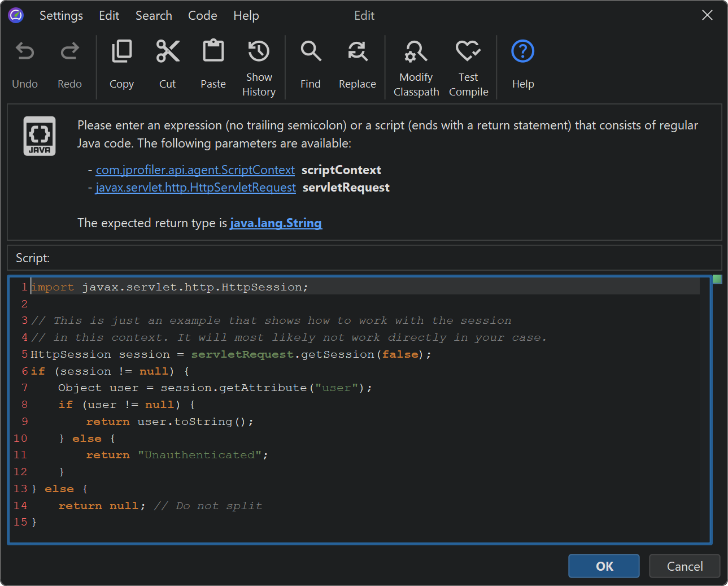Open the Replace tool
The height and width of the screenshot is (586, 728).
coord(357,52)
